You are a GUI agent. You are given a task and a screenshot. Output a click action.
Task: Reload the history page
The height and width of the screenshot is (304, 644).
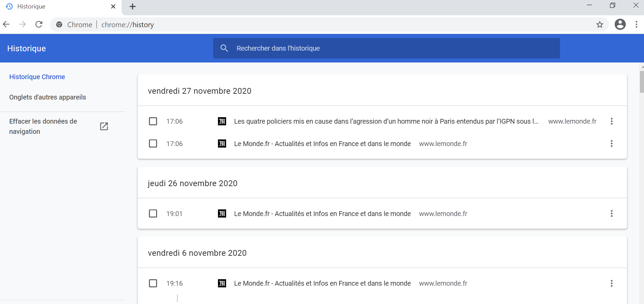click(x=39, y=24)
